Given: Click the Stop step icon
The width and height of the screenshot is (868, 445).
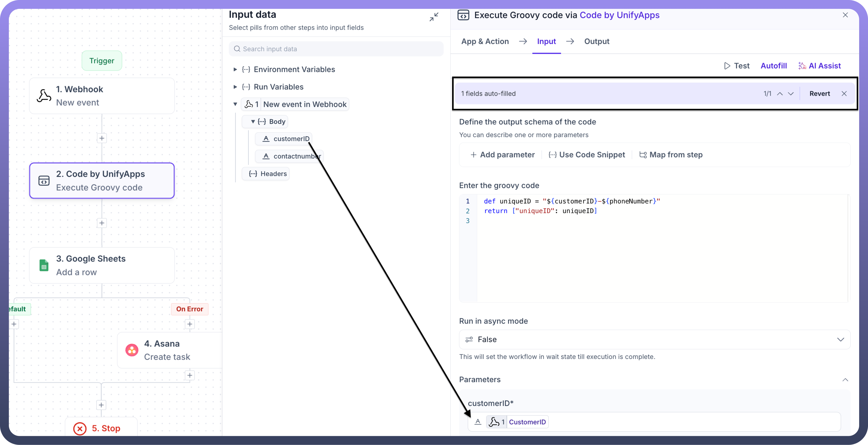Looking at the screenshot, I should tap(80, 428).
